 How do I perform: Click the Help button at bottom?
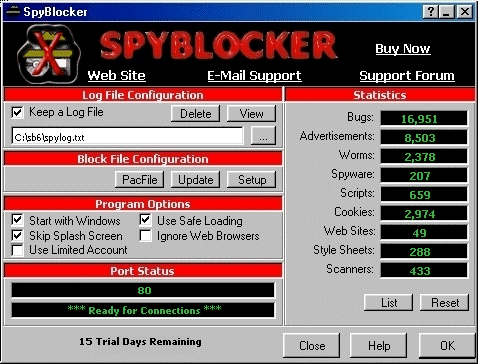tap(379, 345)
